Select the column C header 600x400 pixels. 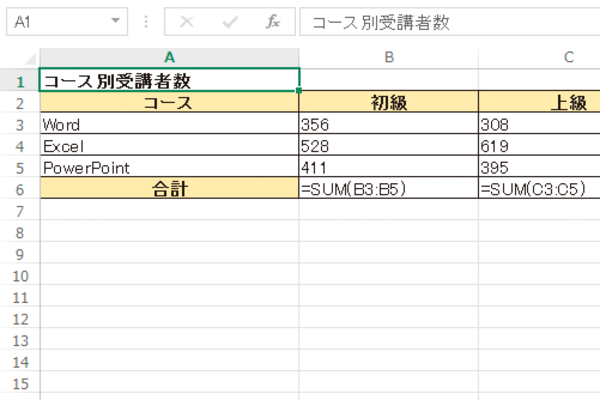pos(539,58)
